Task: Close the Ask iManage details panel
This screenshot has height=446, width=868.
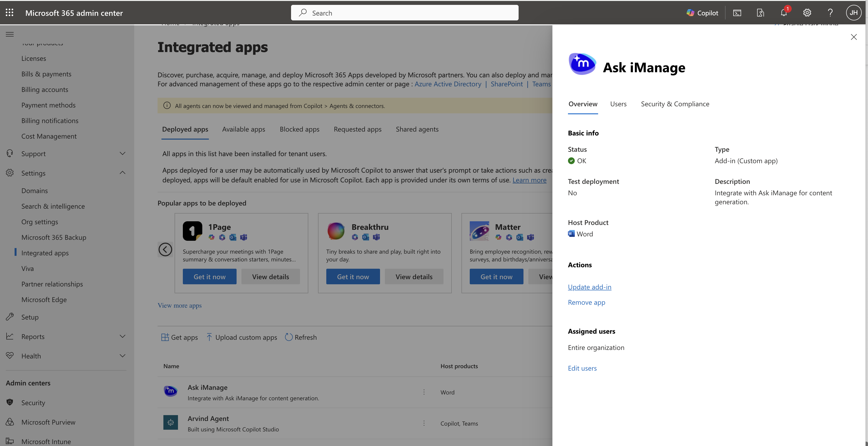Action: pyautogui.click(x=853, y=37)
